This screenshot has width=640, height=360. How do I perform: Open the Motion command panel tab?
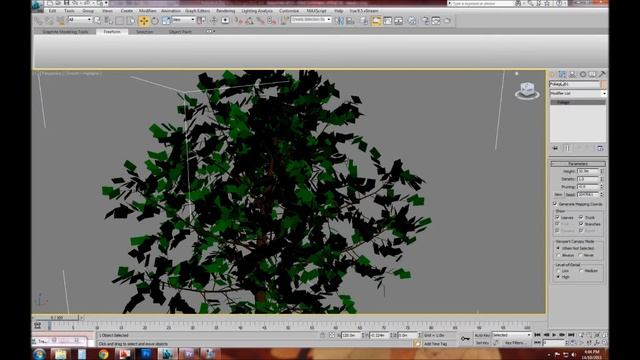[x=582, y=74]
